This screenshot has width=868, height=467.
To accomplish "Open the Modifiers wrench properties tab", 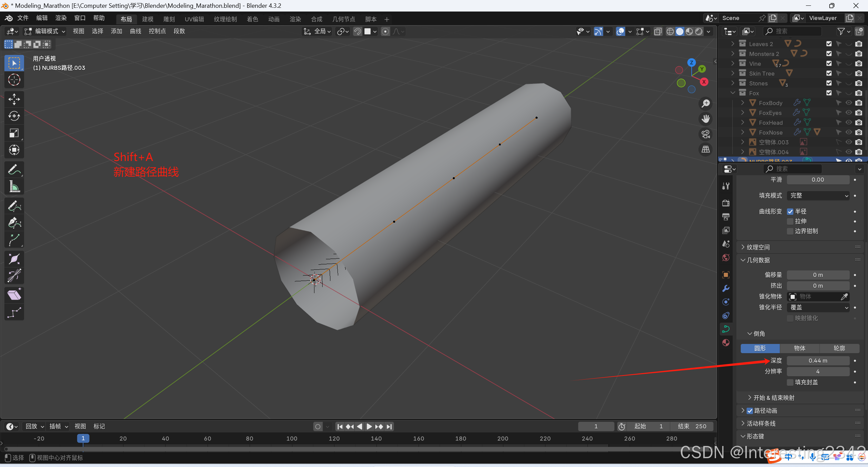I will pos(726,288).
